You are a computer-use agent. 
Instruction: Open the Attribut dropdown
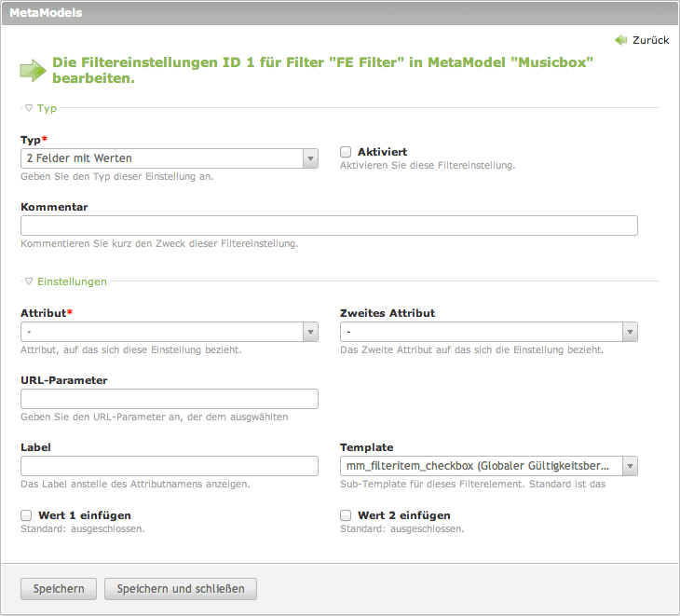(x=170, y=333)
